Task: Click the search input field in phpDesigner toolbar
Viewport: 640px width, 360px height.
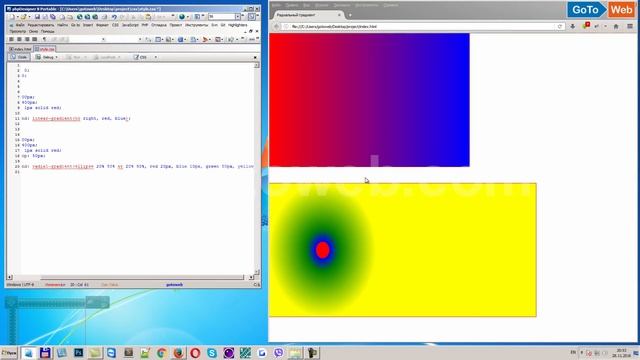Action: click(x=222, y=17)
